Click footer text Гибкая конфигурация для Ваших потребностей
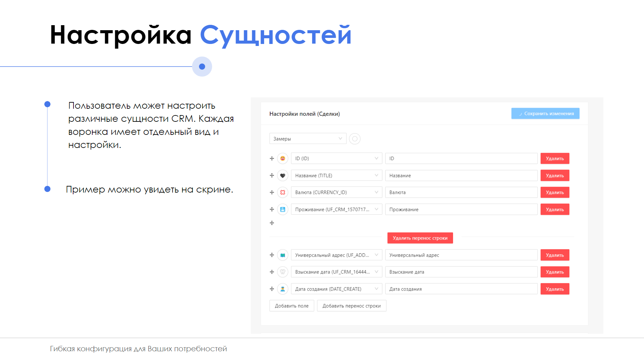This screenshot has width=644, height=362. pos(139,349)
